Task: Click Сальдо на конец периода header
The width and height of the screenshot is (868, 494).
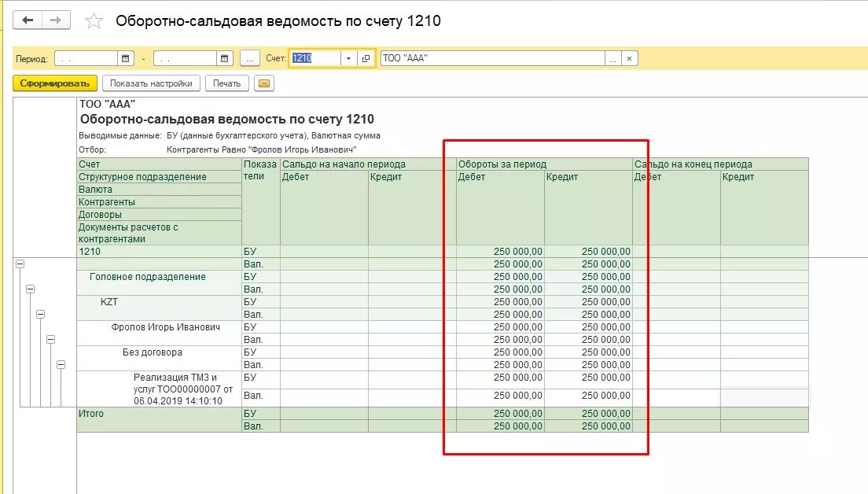Action: (720, 164)
